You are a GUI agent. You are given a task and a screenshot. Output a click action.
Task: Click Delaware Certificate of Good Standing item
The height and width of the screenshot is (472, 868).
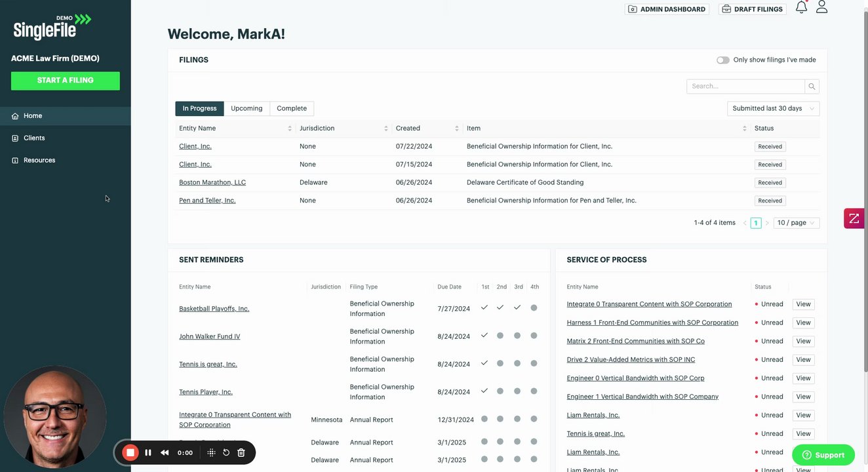[x=525, y=182]
